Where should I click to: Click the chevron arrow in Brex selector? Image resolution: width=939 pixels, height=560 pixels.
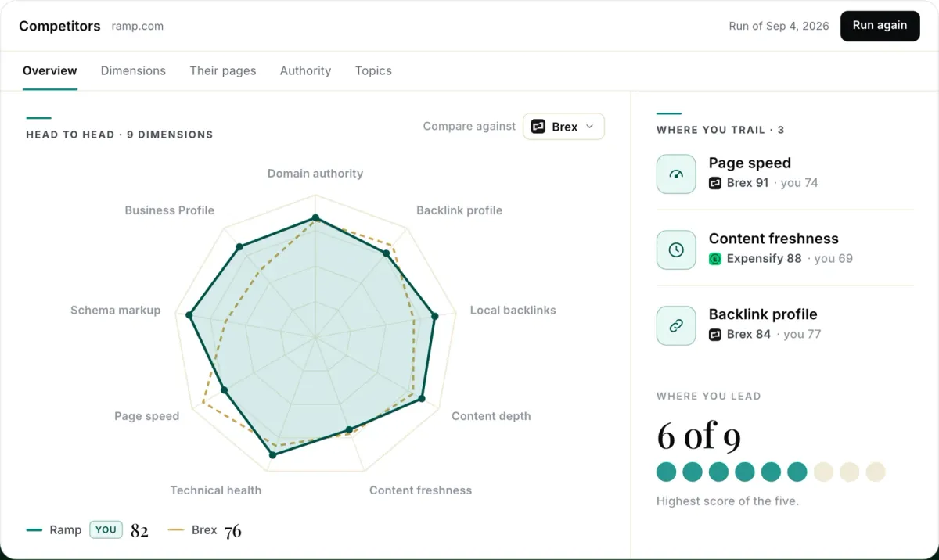[590, 127]
